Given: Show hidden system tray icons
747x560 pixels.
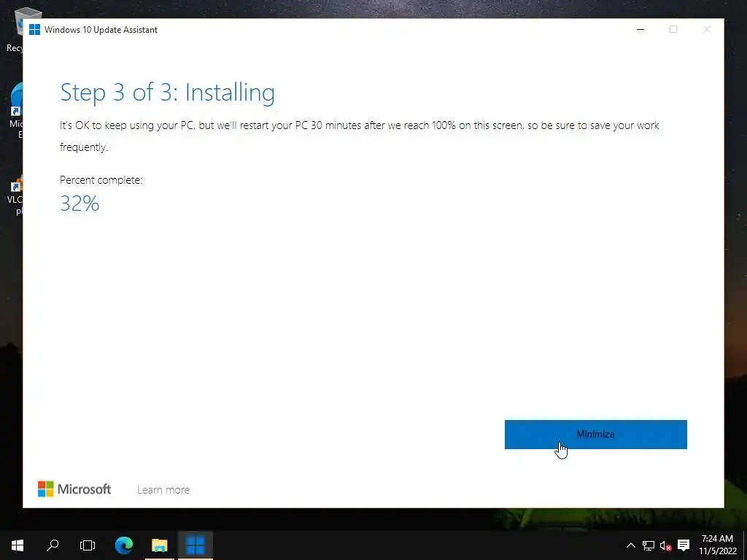Looking at the screenshot, I should 631,545.
